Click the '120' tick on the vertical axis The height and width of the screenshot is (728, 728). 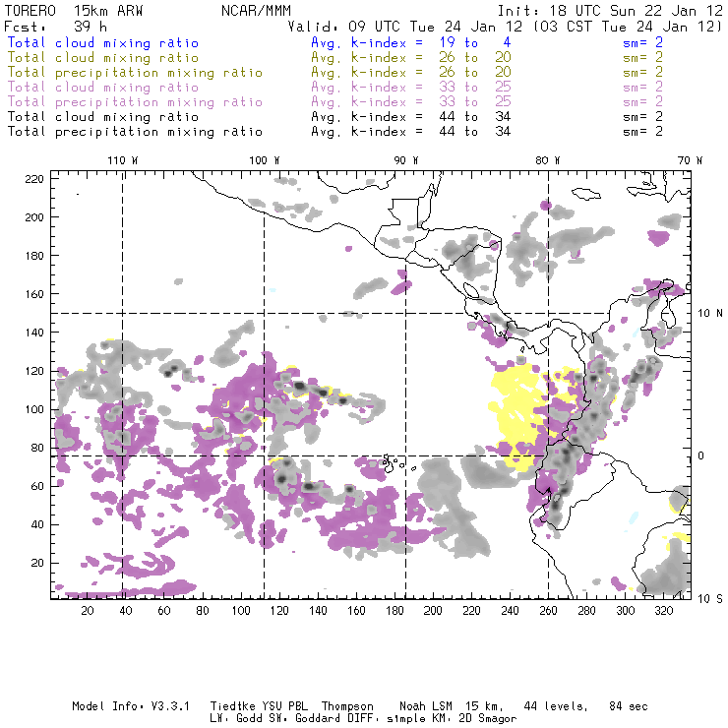[x=34, y=371]
